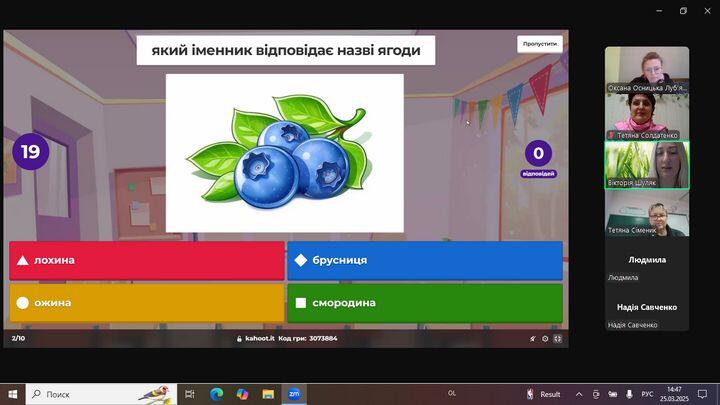Screen dimensions: 720x405
Task: Choose the blue answer брусниця
Action: tap(425, 260)
